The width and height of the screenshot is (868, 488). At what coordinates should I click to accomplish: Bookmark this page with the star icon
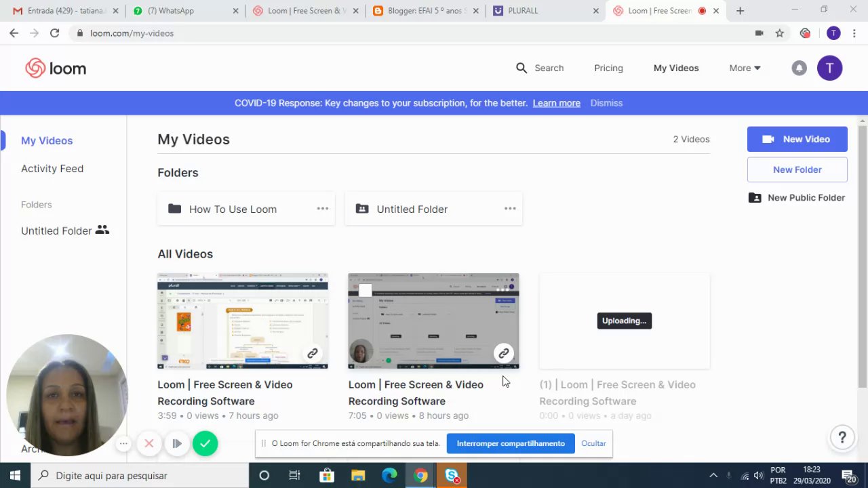[780, 33]
